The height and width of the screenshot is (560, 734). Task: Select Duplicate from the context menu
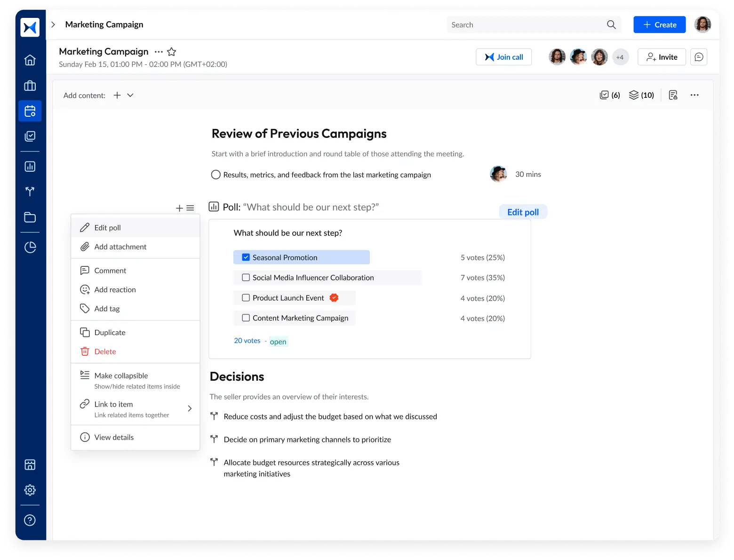(110, 332)
